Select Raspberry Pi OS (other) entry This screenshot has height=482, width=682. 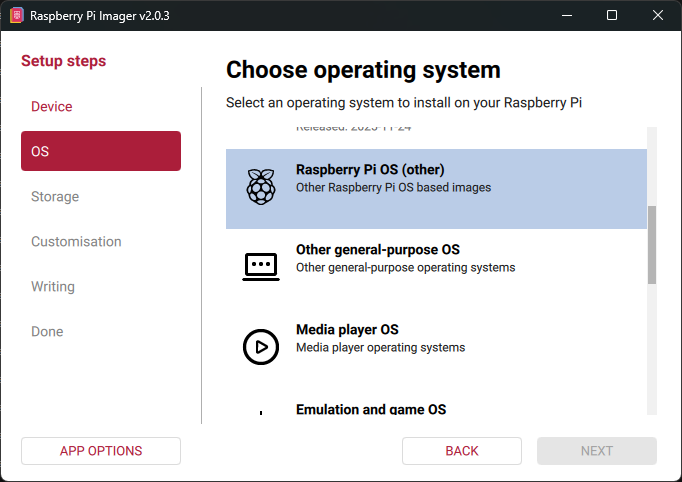tap(436, 189)
